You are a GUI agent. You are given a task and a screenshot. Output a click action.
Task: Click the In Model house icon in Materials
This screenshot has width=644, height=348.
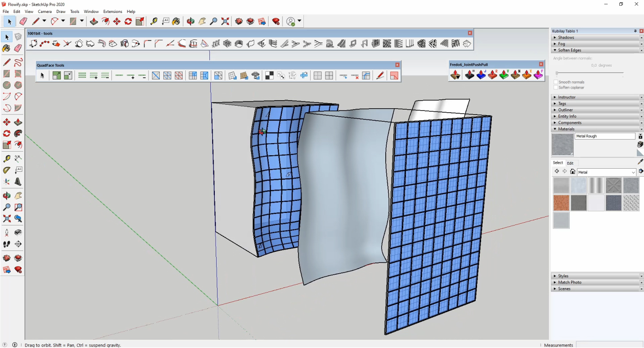pos(573,171)
